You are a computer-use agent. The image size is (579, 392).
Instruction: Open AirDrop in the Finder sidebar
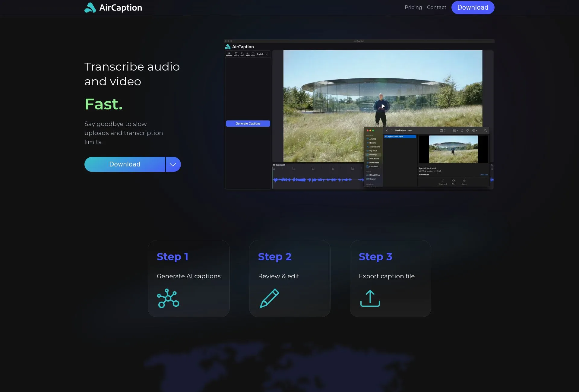(x=372, y=139)
